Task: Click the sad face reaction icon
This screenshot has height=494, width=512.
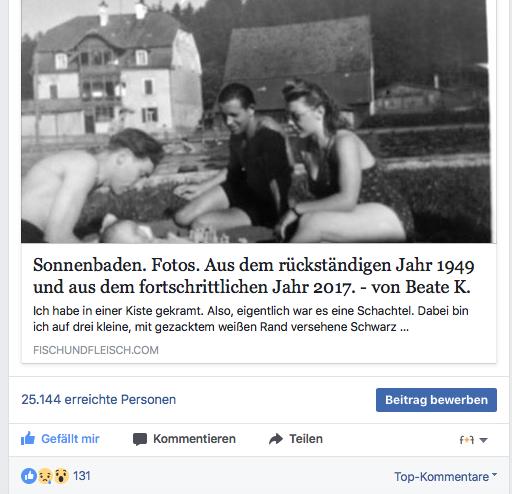Action: 46,476
